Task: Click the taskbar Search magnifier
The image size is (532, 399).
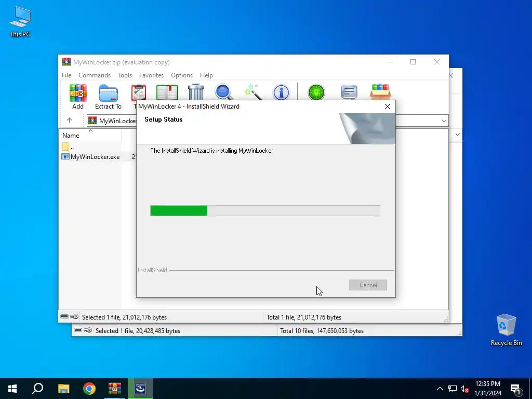Action: (37, 389)
